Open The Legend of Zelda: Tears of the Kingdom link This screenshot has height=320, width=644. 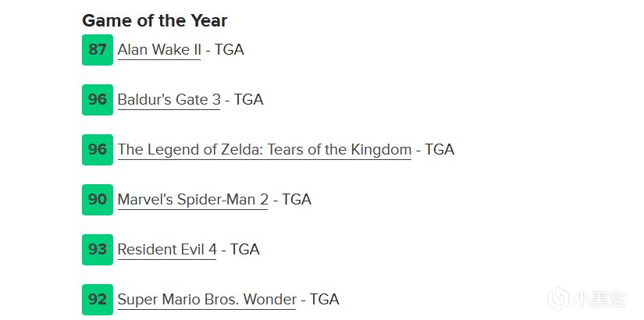264,150
